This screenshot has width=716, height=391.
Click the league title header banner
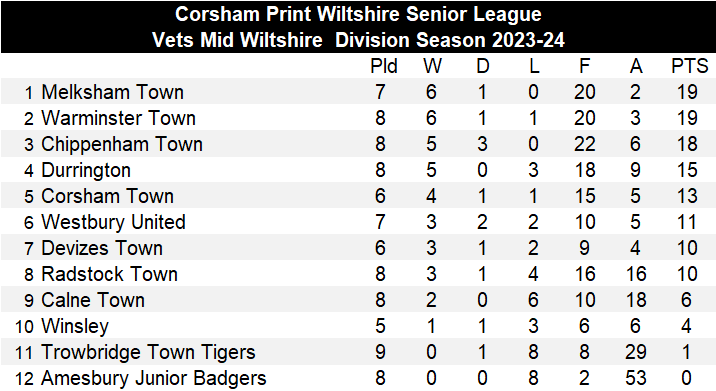click(358, 27)
